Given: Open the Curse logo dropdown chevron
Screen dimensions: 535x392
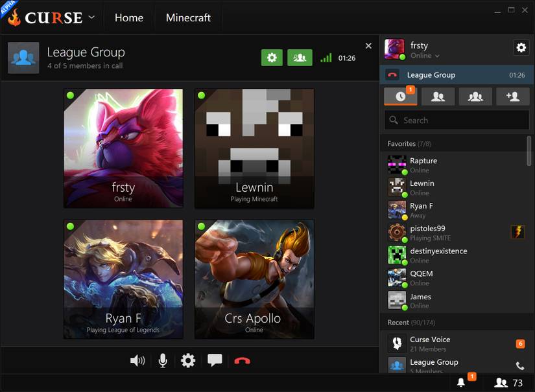Looking at the screenshot, I should coord(91,17).
